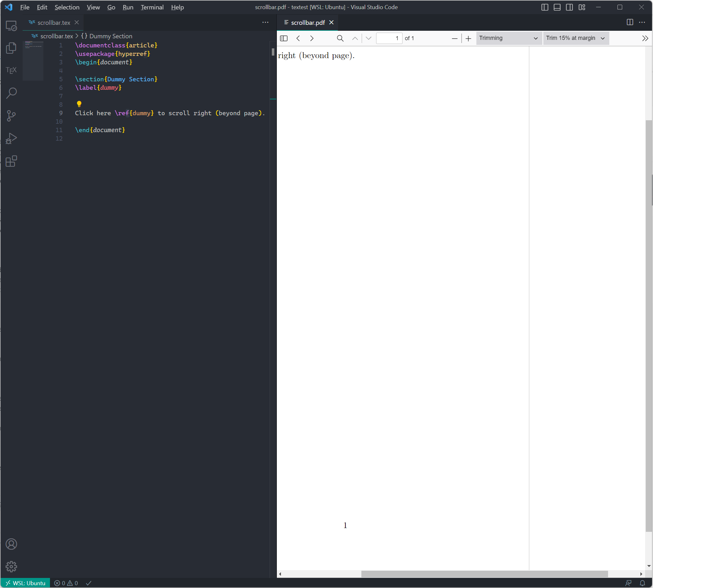Expand more PDF toolbar tools with double chevron
Image resolution: width=724 pixels, height=588 pixels.
point(645,38)
